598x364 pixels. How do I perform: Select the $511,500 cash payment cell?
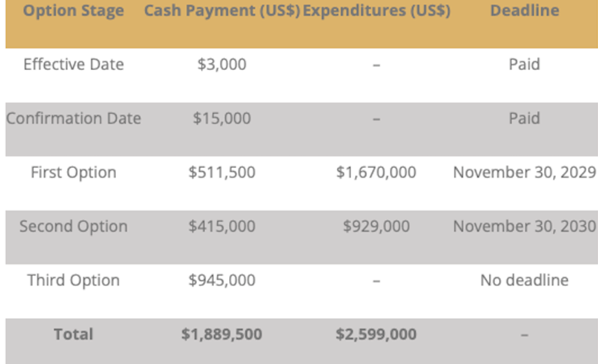coord(222,173)
